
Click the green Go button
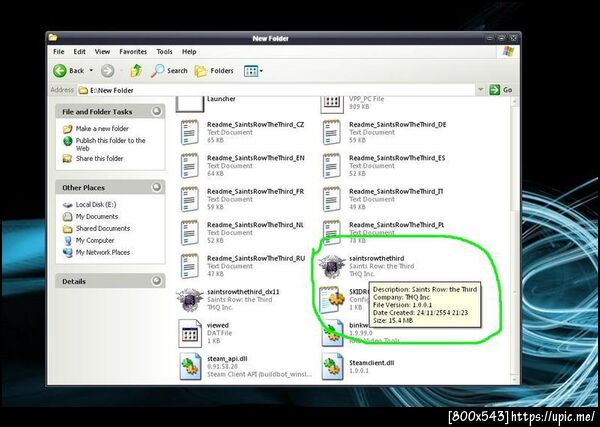pyautogui.click(x=501, y=90)
